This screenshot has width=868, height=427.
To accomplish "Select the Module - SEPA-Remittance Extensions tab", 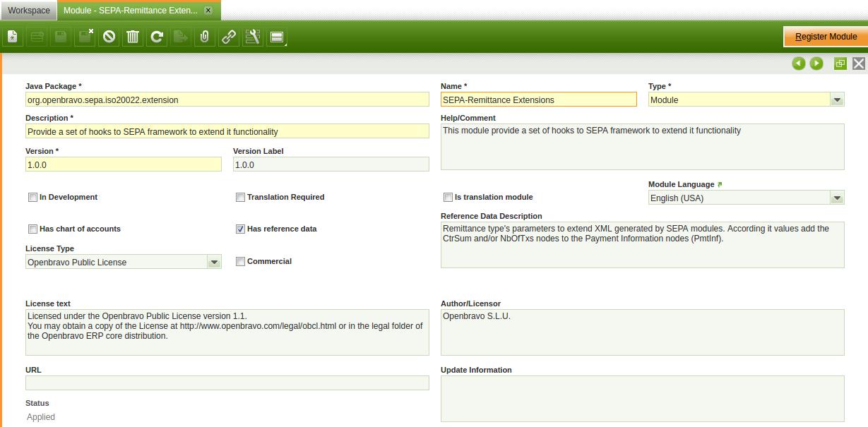I will click(129, 11).
